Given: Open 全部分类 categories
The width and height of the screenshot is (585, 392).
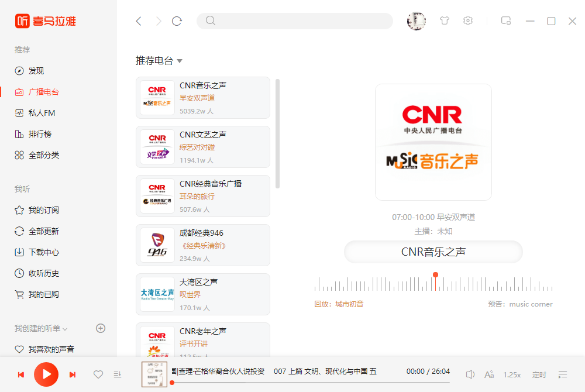Looking at the screenshot, I should pos(36,155).
